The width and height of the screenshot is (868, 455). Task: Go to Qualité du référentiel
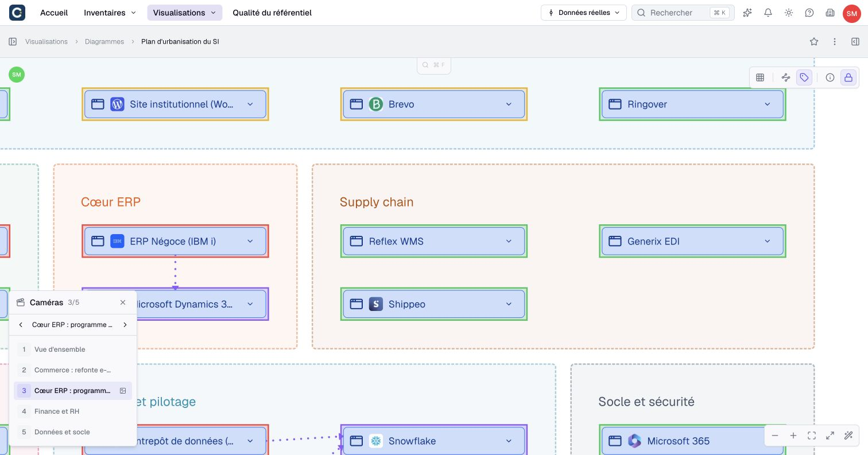pyautogui.click(x=272, y=13)
